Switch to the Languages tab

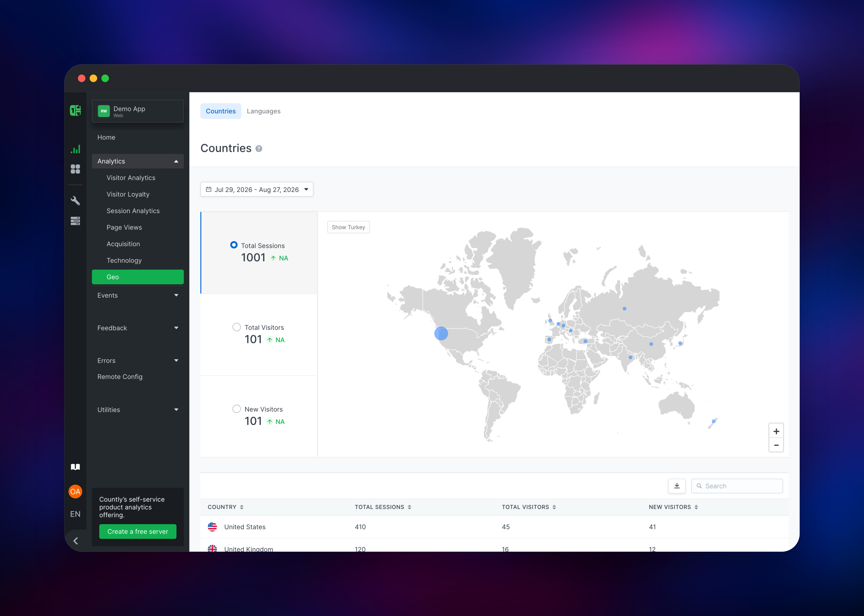264,111
